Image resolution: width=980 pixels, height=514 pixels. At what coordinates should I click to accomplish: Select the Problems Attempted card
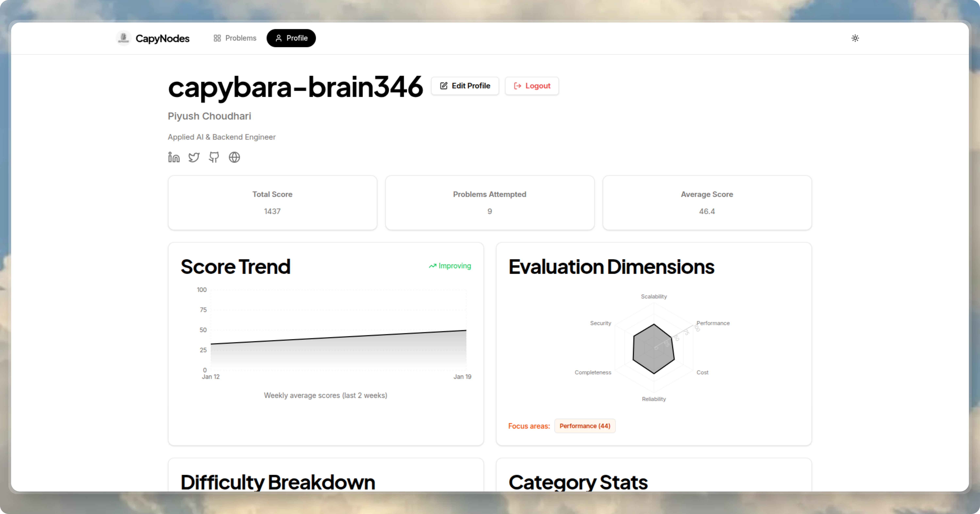(490, 203)
